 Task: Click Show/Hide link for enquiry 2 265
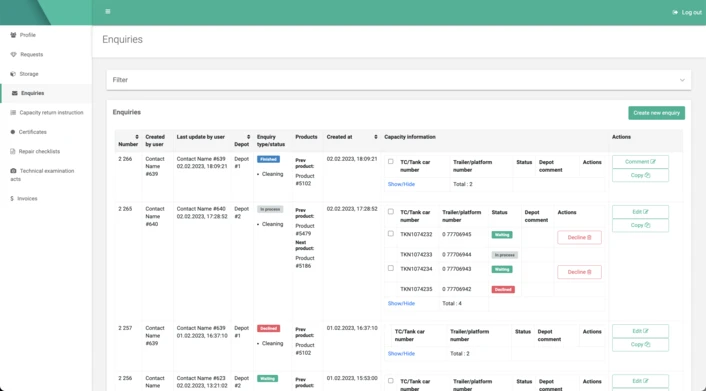point(401,304)
